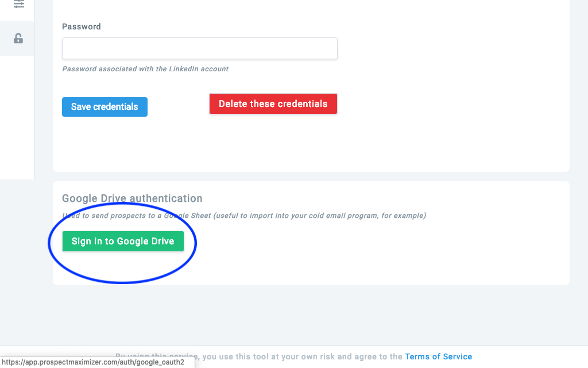Click empty sidebar space below padlock icon
This screenshot has height=368, width=588.
[17, 116]
